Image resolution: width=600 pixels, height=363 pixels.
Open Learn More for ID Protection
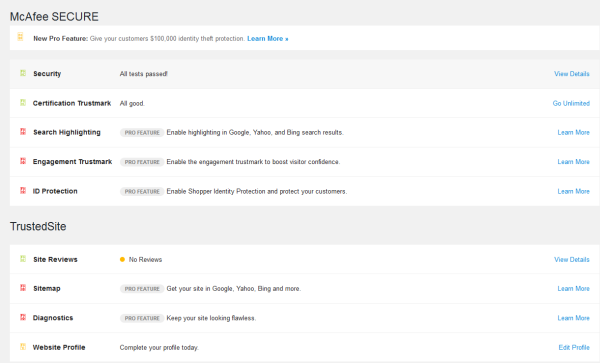tap(573, 191)
